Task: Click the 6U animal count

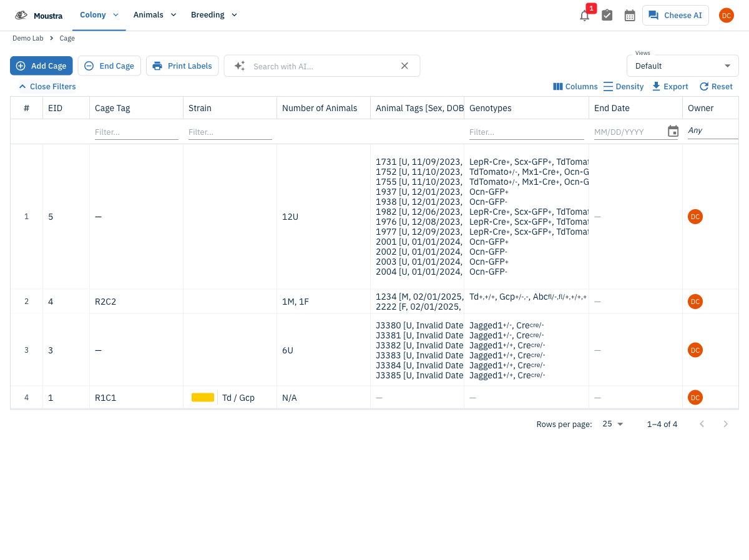Action: (288, 350)
